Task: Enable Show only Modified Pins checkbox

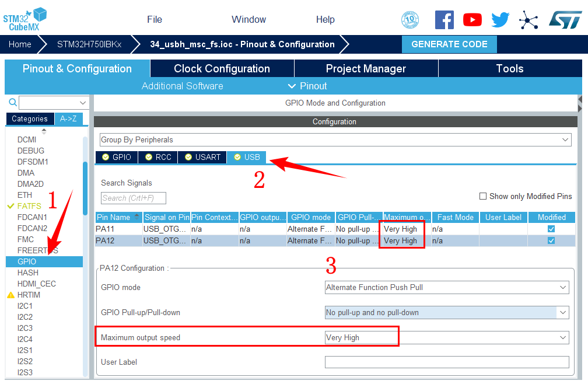Action: click(483, 196)
